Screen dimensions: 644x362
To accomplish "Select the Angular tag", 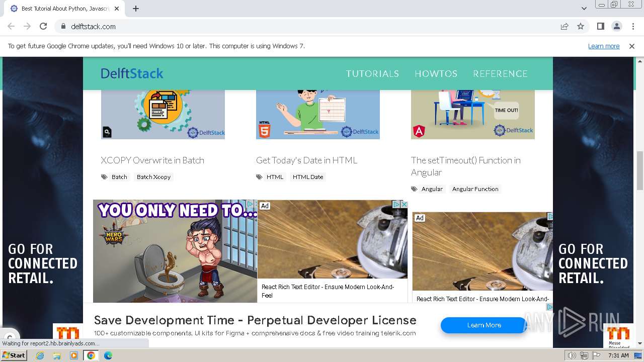I will pos(432,189).
